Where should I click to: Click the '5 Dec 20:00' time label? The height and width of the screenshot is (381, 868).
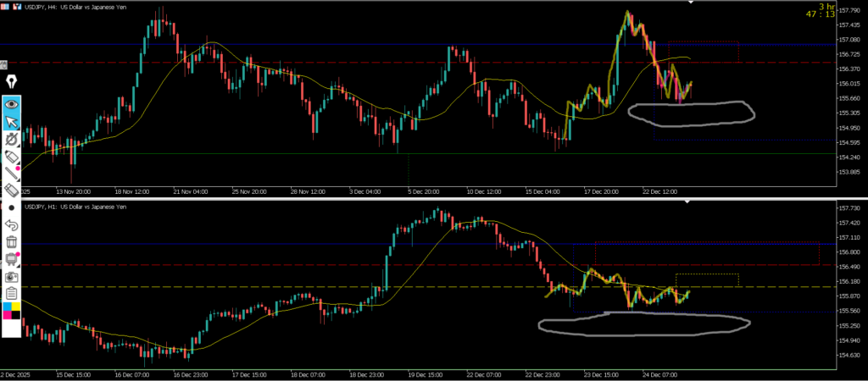(424, 191)
